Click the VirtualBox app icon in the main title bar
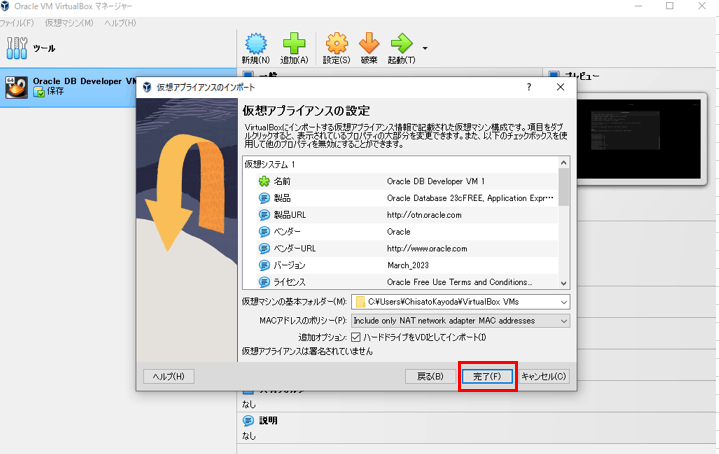 click(x=5, y=6)
